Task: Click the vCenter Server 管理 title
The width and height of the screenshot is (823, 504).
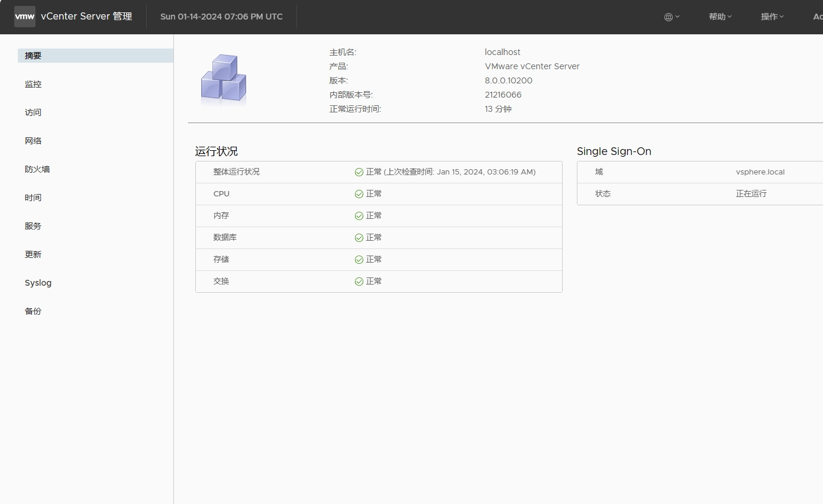Action: tap(86, 17)
